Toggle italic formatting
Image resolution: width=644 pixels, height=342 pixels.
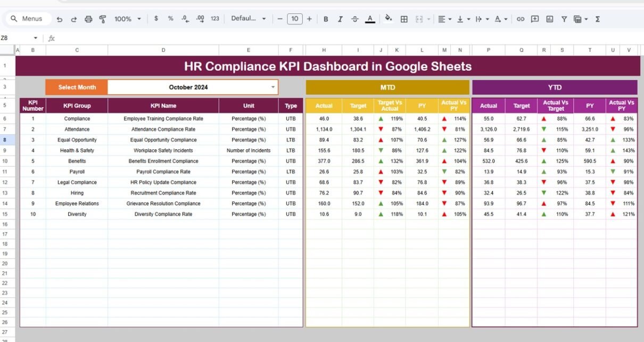pyautogui.click(x=341, y=19)
